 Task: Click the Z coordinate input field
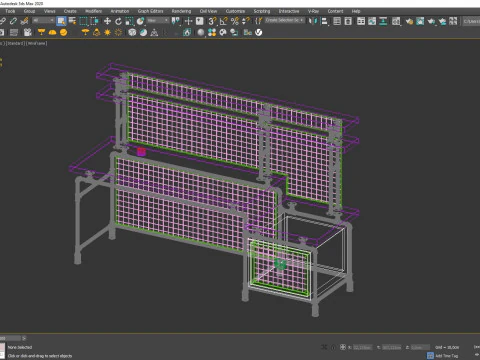(x=420, y=347)
